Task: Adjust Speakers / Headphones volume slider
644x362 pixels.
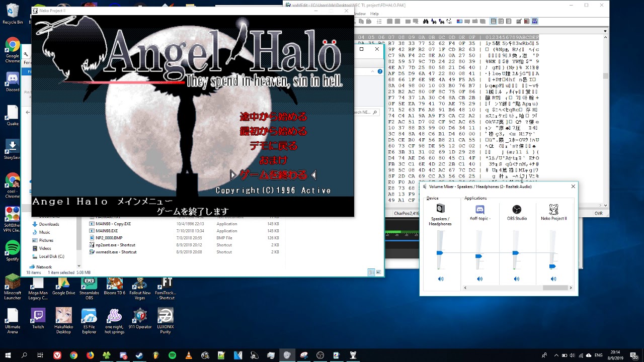Action: [x=440, y=253]
